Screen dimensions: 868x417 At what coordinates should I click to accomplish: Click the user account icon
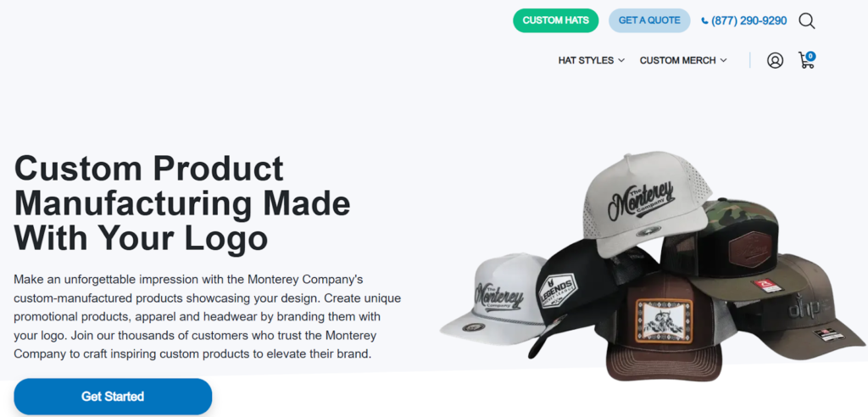(775, 60)
